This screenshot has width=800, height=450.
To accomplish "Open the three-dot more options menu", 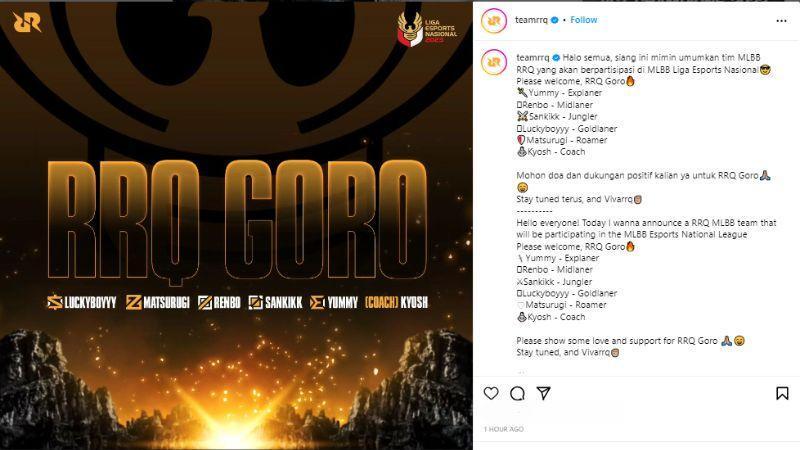I will click(781, 20).
